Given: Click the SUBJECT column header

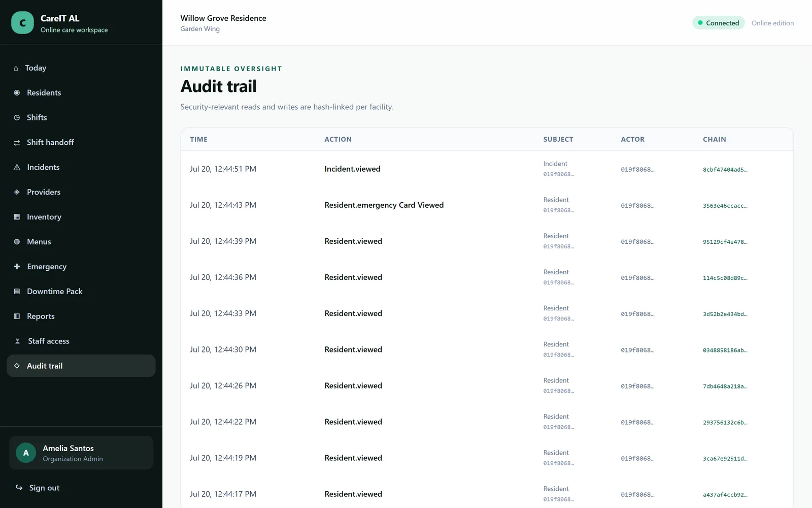Looking at the screenshot, I should (558, 139).
